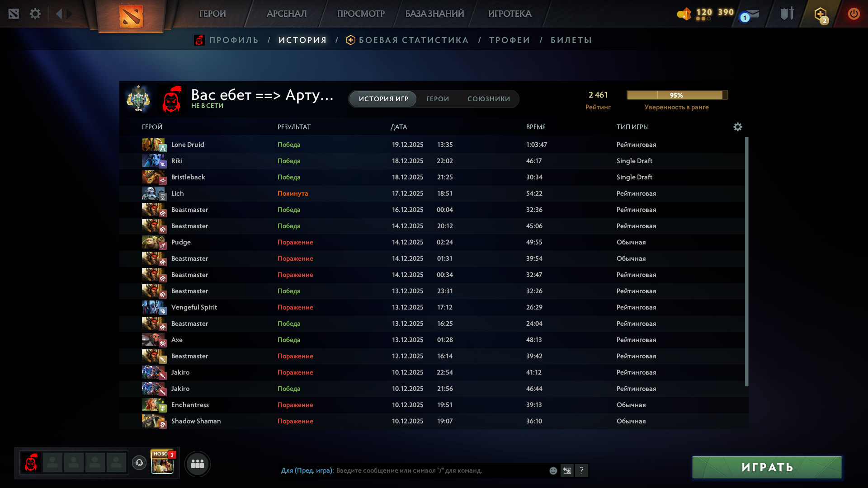Click the Pudge hero portrait
The width and height of the screenshot is (868, 488).
153,242
